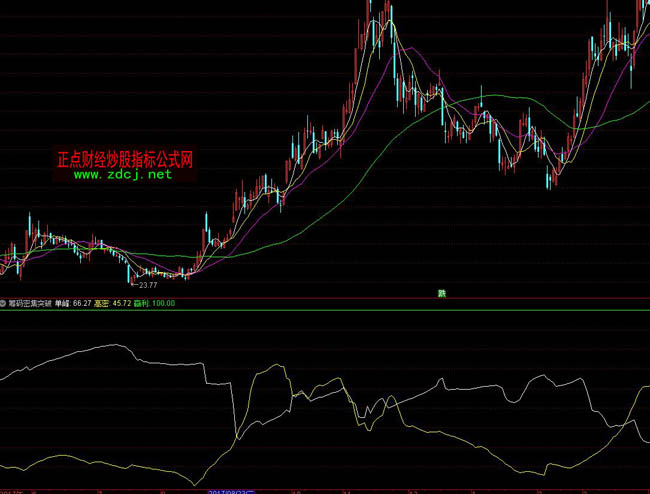Viewport: 650px width, 494px height.
Task: Click the arrow pointing to 23.77 low
Action: pyautogui.click(x=135, y=284)
